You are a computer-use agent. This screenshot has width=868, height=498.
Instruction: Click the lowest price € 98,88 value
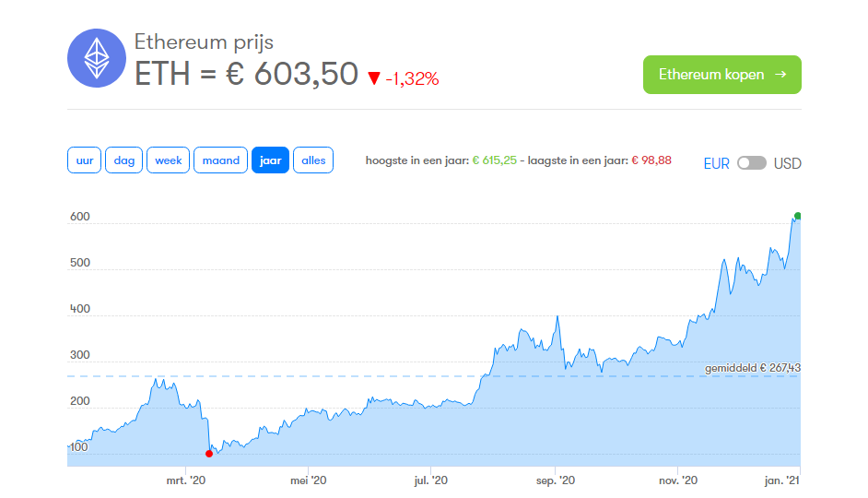[651, 160]
